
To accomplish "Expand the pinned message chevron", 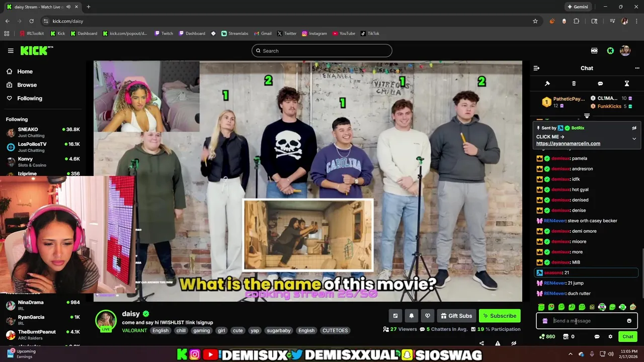I will tap(634, 138).
